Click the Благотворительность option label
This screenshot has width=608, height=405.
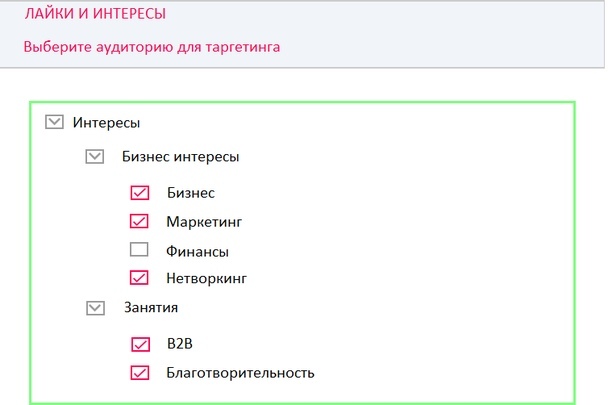coord(240,373)
